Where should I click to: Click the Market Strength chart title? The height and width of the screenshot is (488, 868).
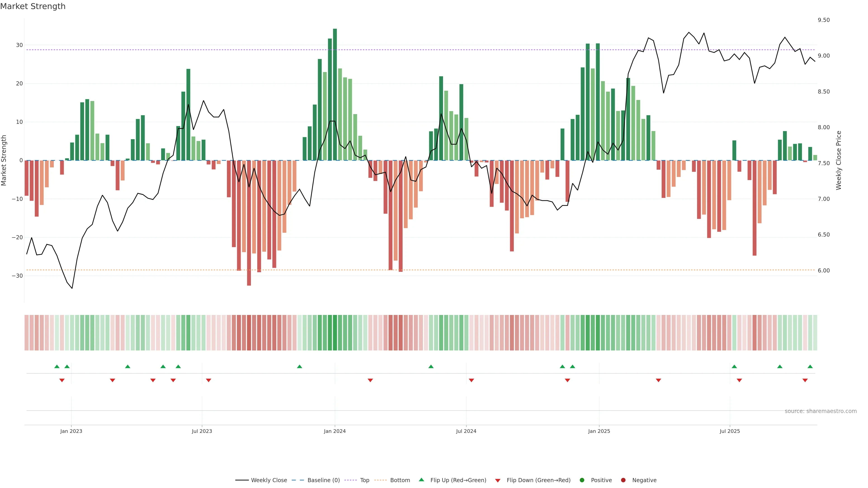pos(33,6)
